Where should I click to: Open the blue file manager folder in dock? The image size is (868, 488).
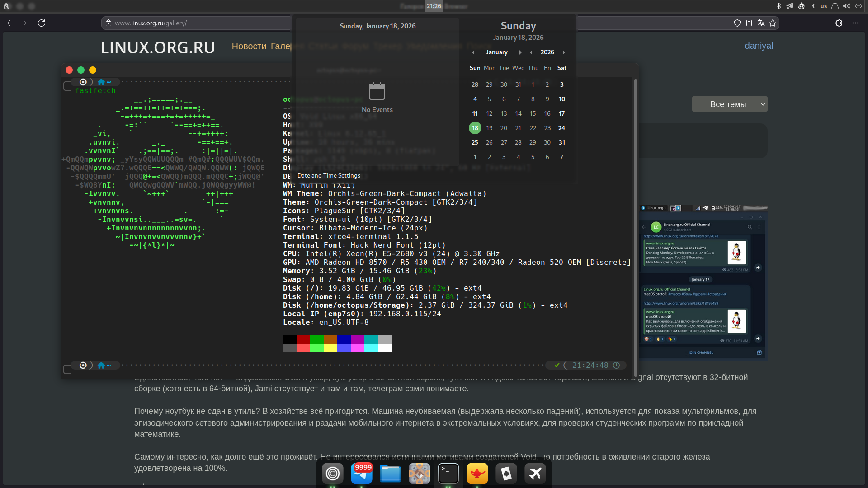[390, 474]
